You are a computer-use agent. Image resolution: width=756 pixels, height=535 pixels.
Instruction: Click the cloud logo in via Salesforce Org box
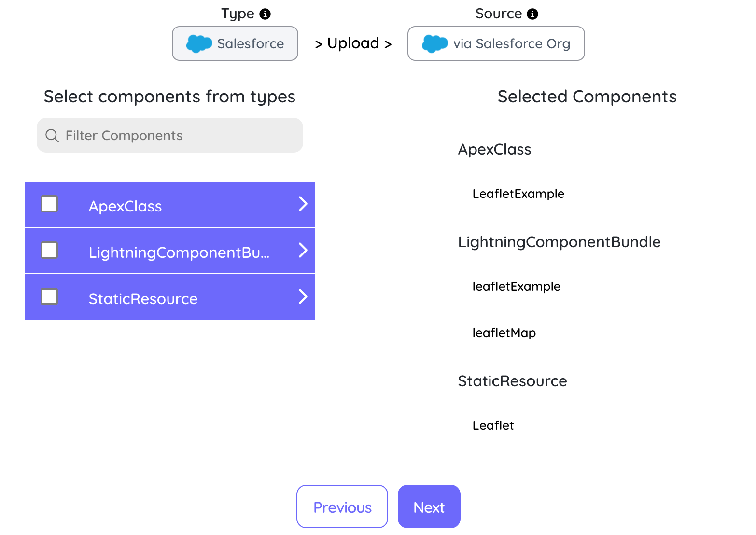coord(434,43)
